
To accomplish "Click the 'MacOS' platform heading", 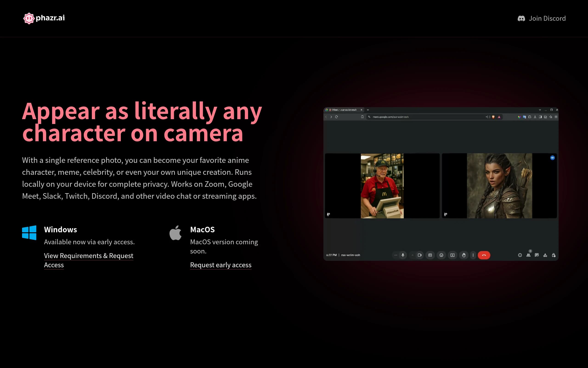I will pos(202,230).
